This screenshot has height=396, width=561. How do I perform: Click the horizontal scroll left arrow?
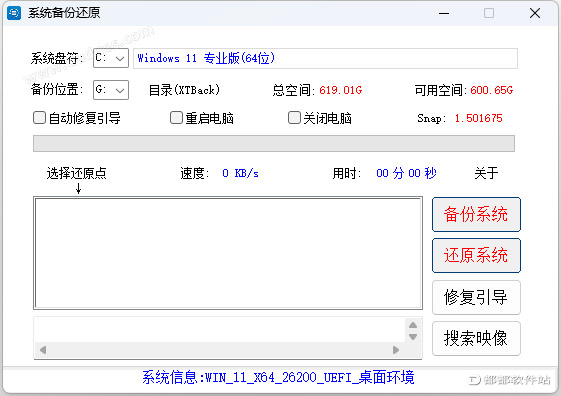click(43, 350)
